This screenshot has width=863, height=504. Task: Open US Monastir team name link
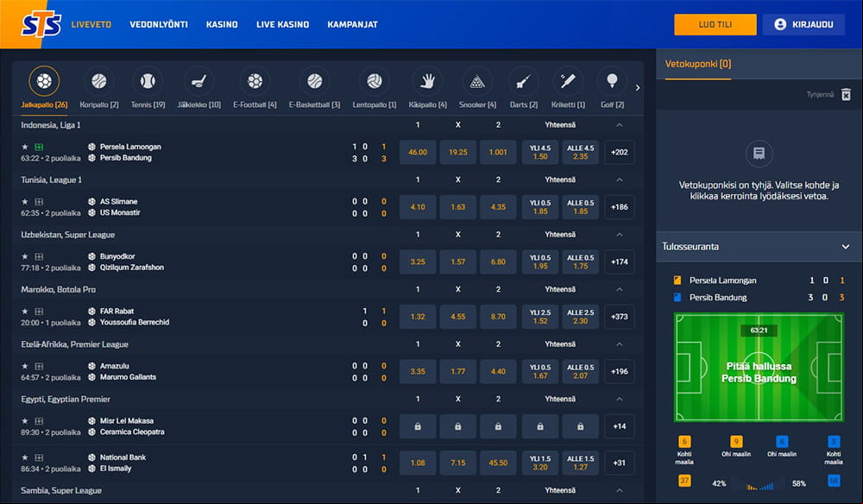(120, 212)
